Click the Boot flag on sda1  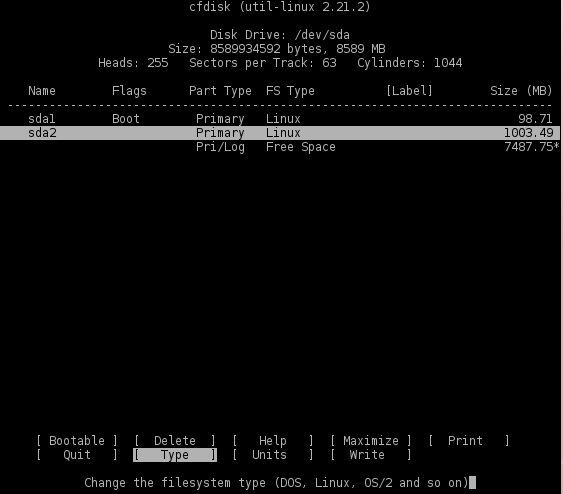click(x=126, y=118)
